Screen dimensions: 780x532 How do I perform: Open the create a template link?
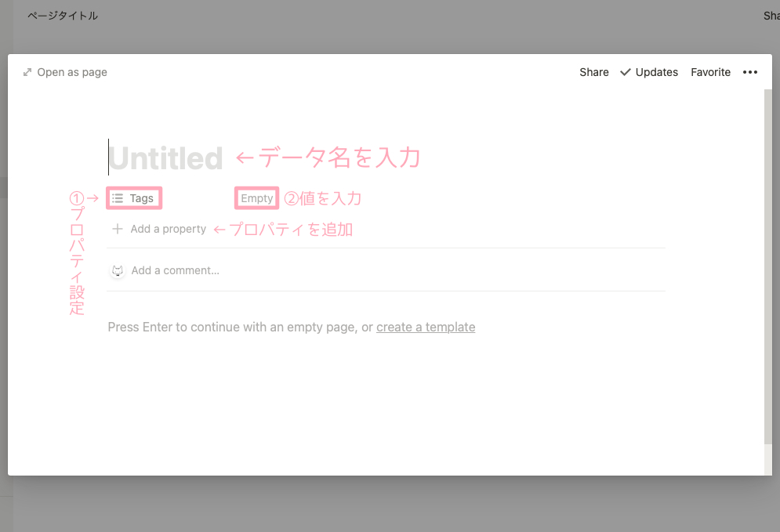(426, 327)
